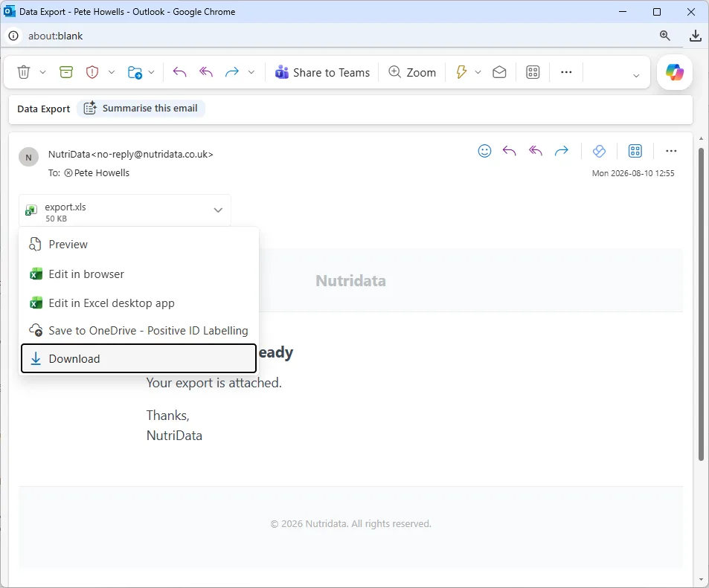Choose Edit in Excel desktop app

(x=139, y=303)
